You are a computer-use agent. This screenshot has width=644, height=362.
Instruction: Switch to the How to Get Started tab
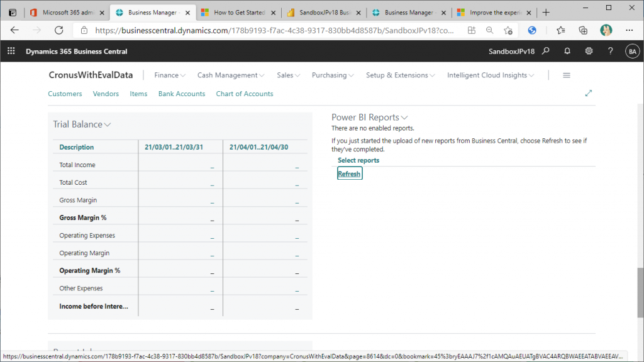(x=239, y=13)
